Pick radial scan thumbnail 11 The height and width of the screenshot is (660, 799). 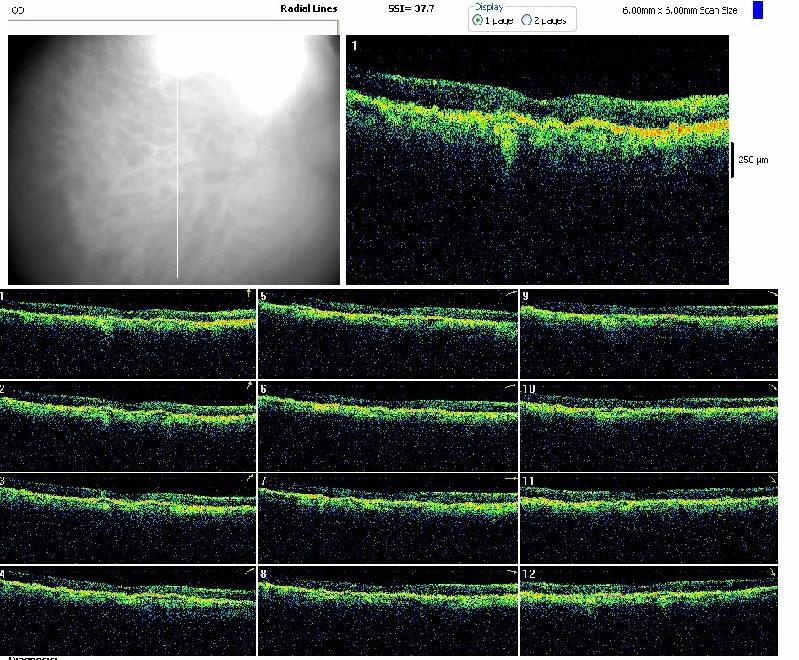pos(649,513)
